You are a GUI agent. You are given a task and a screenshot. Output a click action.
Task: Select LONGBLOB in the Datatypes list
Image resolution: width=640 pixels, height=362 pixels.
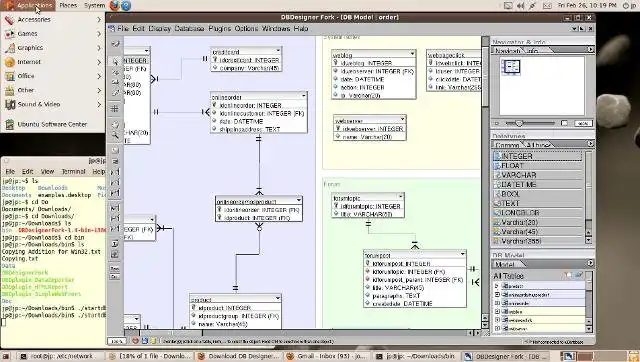(537, 213)
